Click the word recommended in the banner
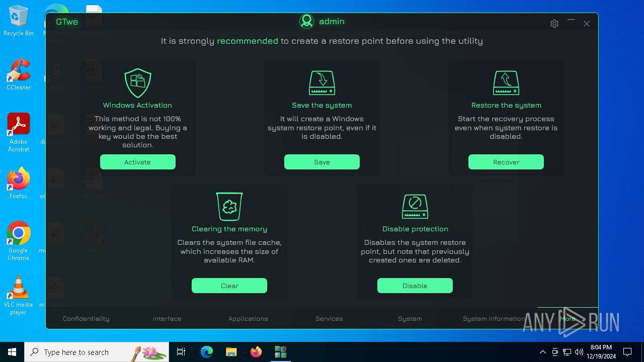 [x=248, y=41]
